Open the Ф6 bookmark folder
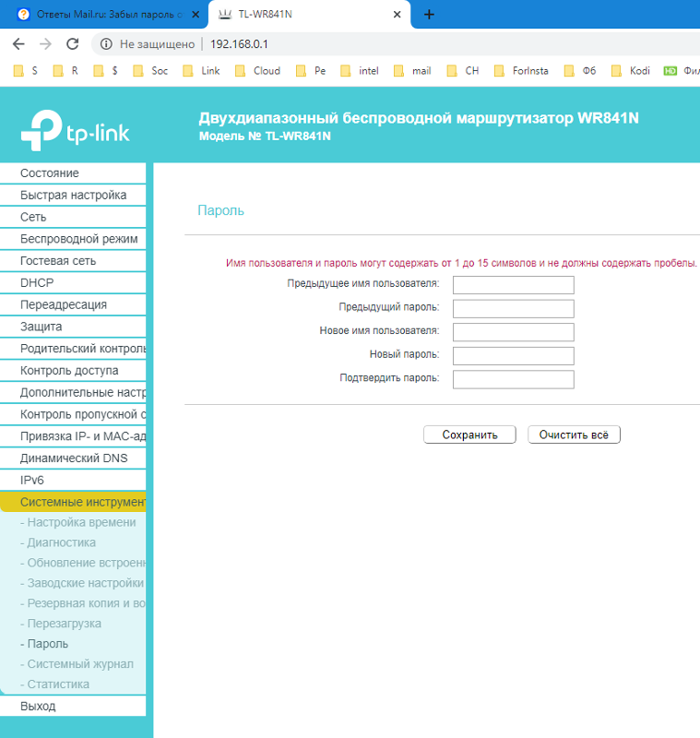Screen dimensions: 700x738 [x=580, y=71]
